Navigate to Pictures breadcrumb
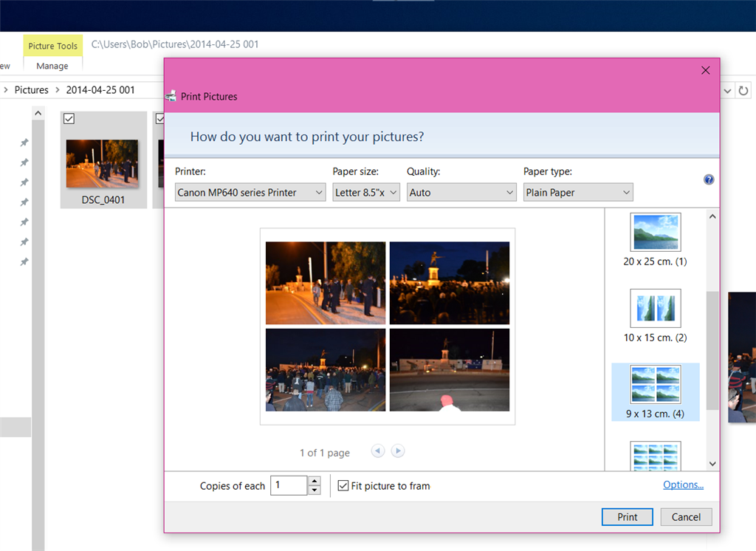Viewport: 756px width, 551px height. pos(31,90)
